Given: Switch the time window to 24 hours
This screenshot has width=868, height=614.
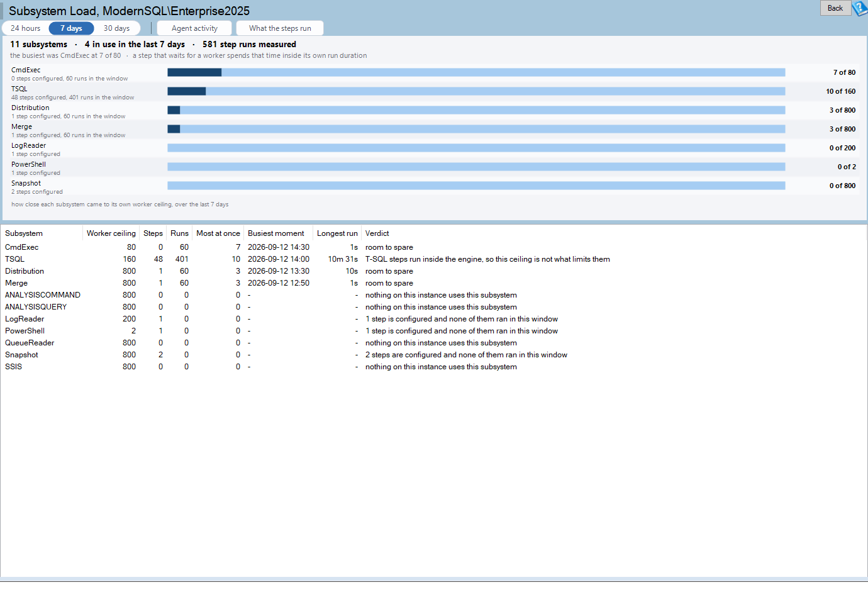Looking at the screenshot, I should pyautogui.click(x=25, y=28).
